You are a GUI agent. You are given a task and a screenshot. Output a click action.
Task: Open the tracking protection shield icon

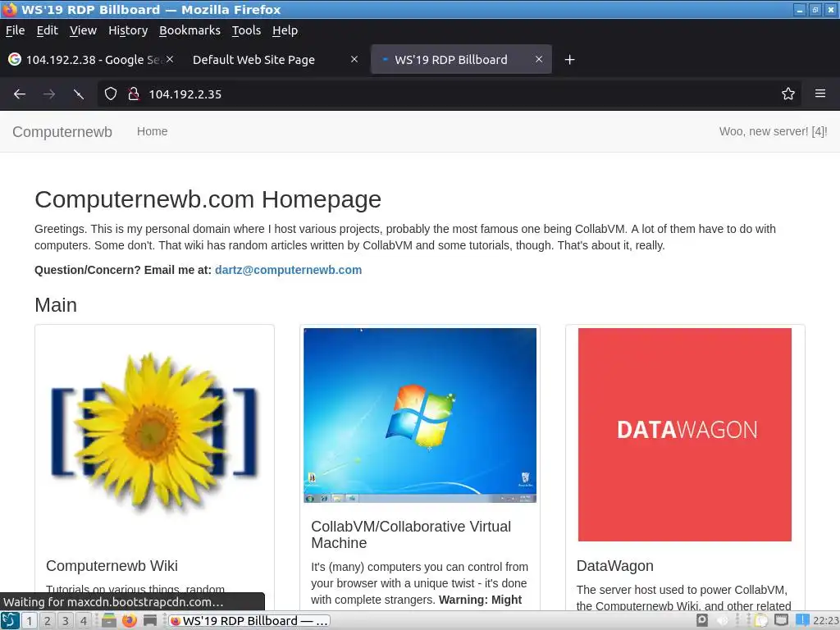click(x=111, y=94)
